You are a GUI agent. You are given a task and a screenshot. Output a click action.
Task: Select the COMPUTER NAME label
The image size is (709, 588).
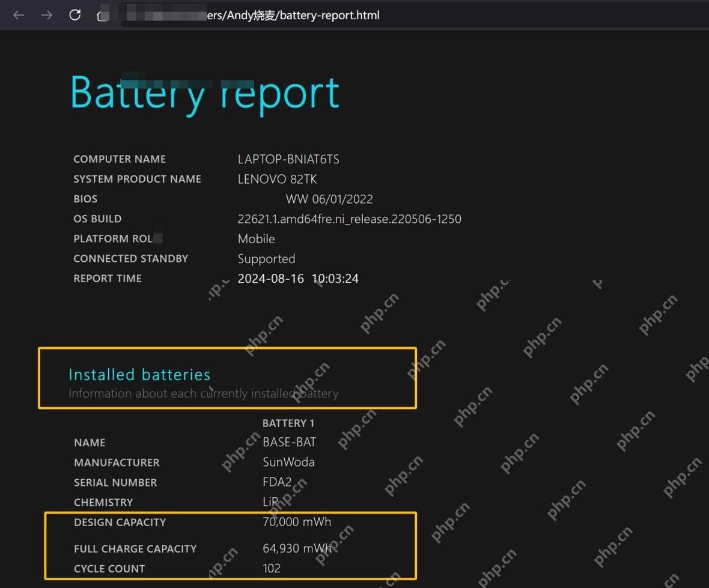(120, 159)
